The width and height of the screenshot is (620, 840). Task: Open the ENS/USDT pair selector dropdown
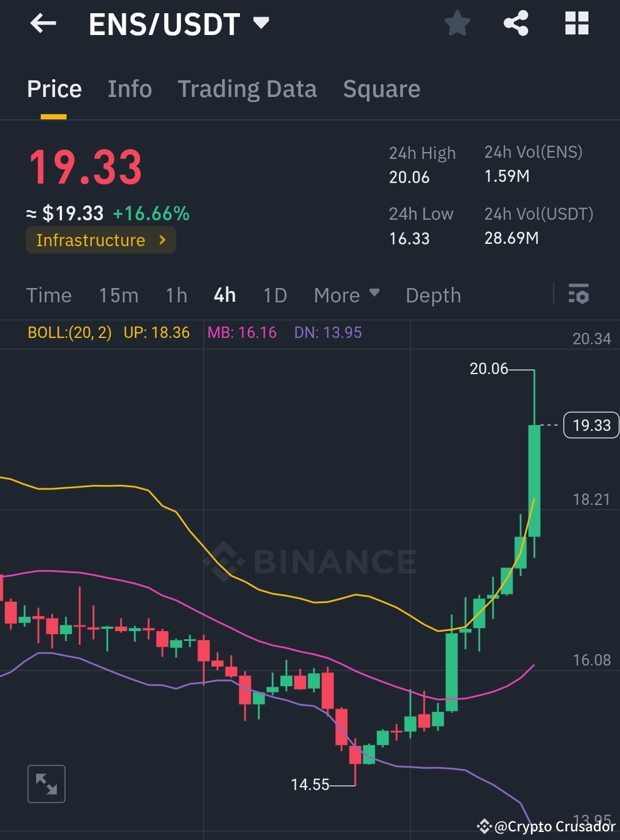[262, 23]
